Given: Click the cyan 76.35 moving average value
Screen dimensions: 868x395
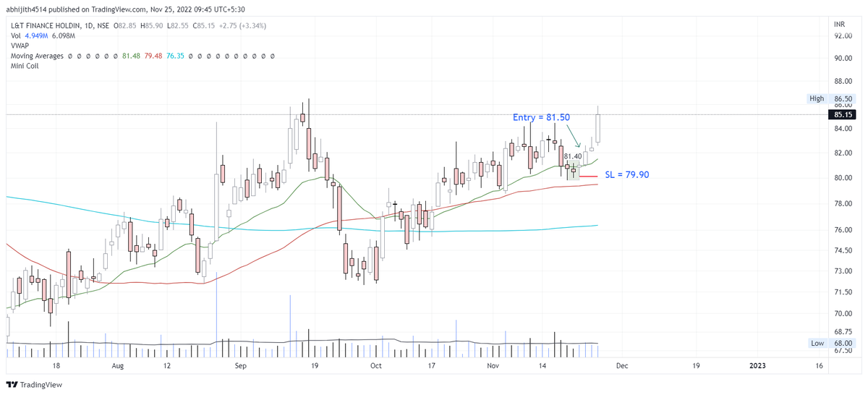Looking at the screenshot, I should pyautogui.click(x=174, y=56).
